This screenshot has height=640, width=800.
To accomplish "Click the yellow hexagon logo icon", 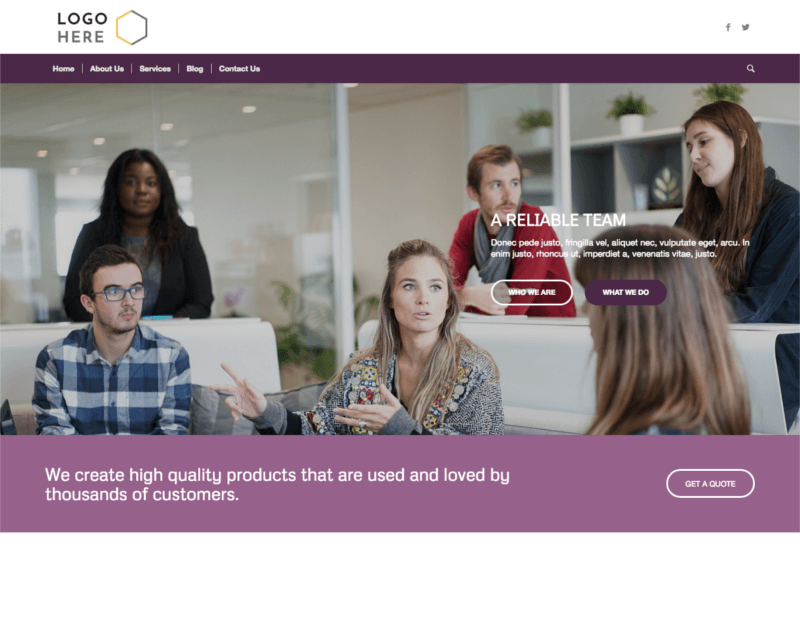I will pyautogui.click(x=132, y=28).
